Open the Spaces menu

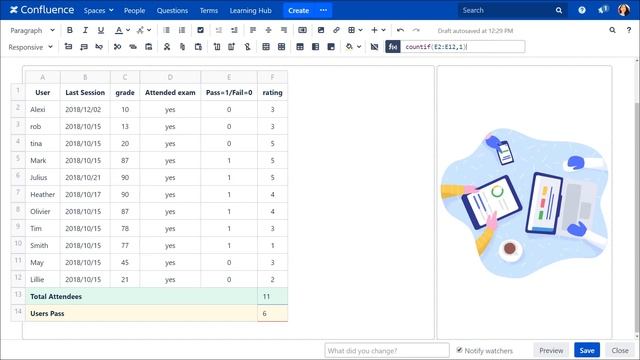pyautogui.click(x=98, y=11)
